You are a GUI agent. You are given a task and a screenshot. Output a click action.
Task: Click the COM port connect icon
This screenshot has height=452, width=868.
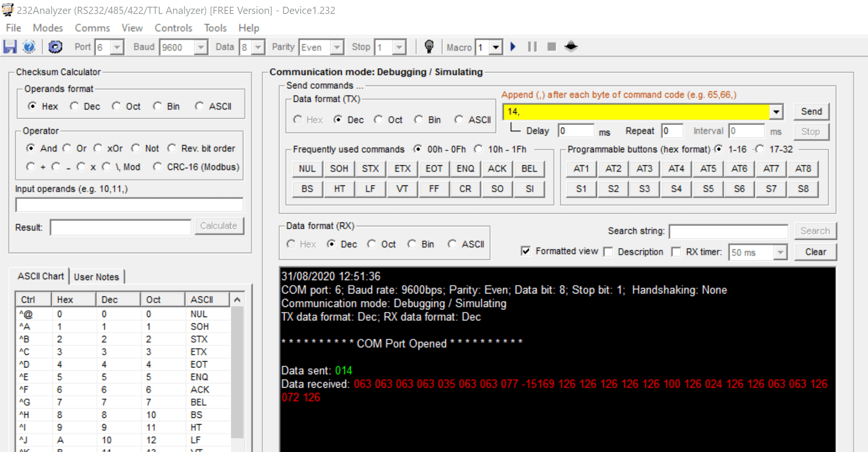coord(56,46)
